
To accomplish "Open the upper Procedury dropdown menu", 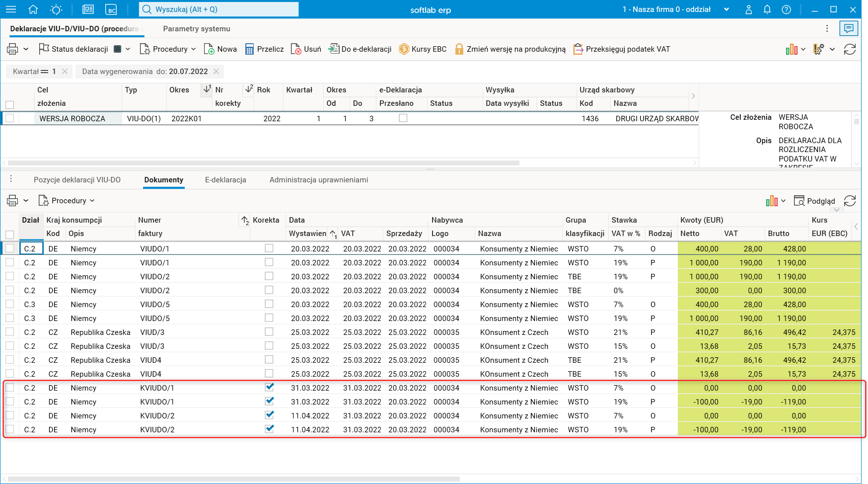I will [167, 49].
